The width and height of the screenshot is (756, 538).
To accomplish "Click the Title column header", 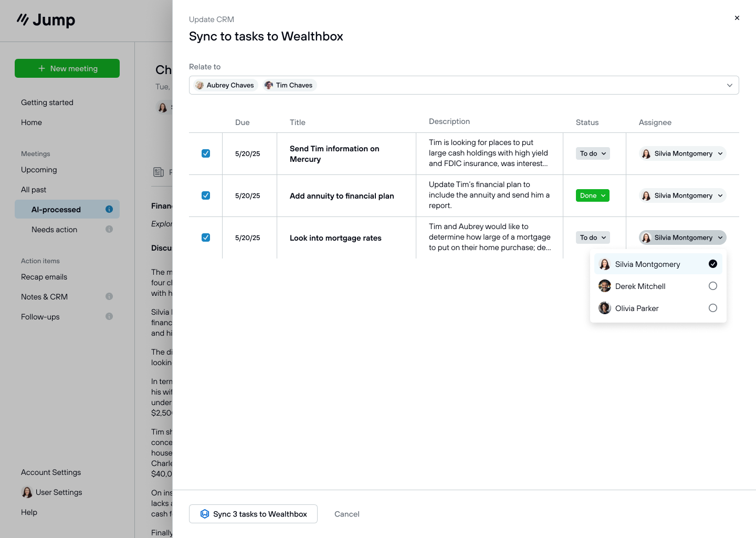I will 297,122.
